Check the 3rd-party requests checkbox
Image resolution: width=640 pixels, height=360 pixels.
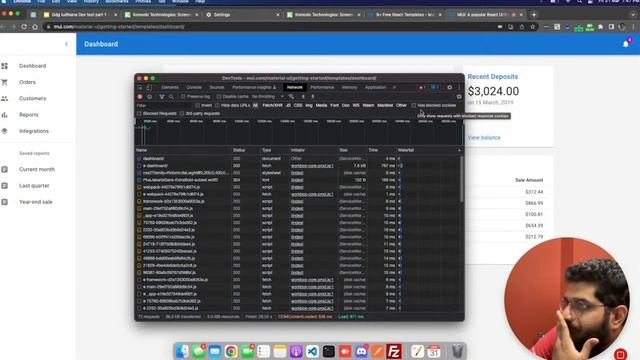click(x=182, y=113)
